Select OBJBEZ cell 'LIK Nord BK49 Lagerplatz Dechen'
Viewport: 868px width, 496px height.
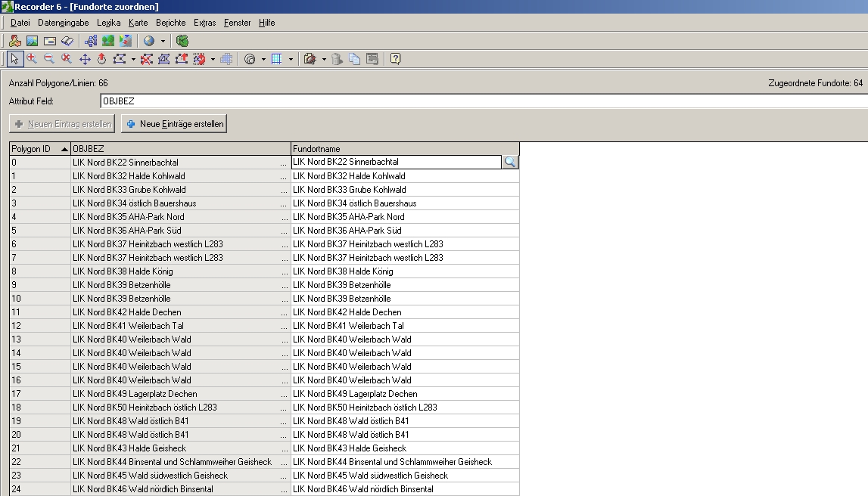(180, 394)
